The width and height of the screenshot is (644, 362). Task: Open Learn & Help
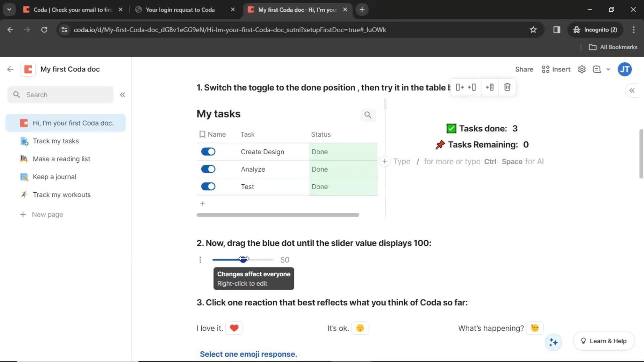click(604, 341)
